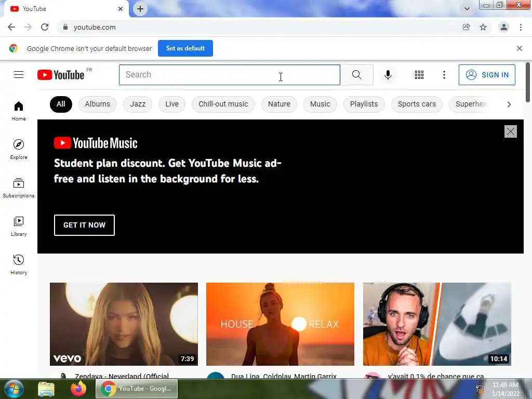Open the YouTube hamburger guide menu
This screenshot has height=399, width=532.
tap(19, 75)
